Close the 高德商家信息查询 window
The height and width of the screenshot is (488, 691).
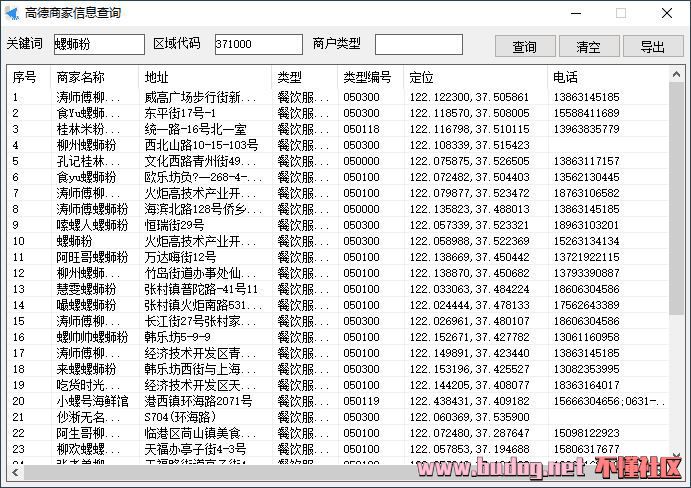[667, 13]
